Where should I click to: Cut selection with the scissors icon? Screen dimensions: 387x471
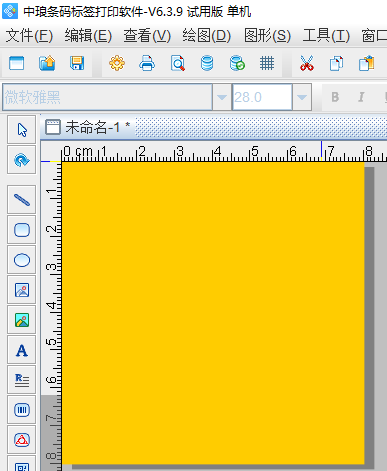(x=307, y=63)
